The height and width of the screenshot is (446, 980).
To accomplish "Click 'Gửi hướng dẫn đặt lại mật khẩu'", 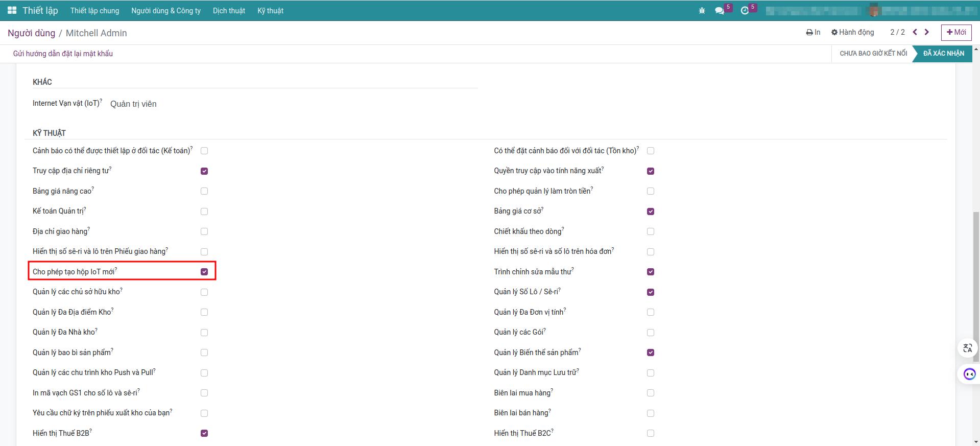I will (63, 54).
